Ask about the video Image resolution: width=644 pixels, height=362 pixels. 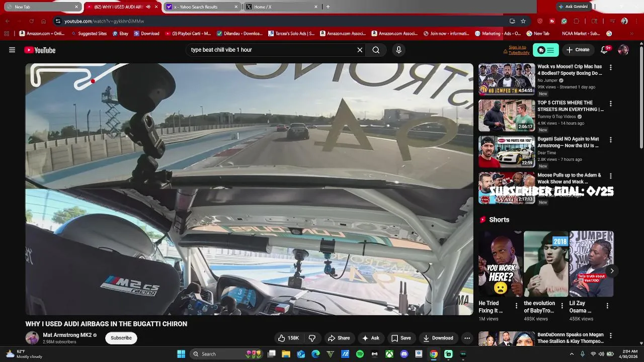pos(371,338)
